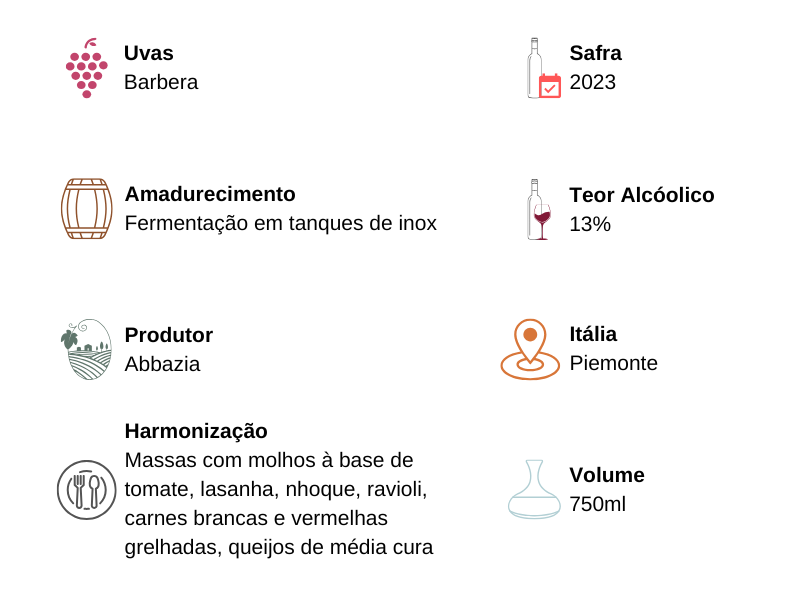Viewport: 800px width, 600px height.
Task: Click the wooden barrel icon
Action: coord(86,209)
